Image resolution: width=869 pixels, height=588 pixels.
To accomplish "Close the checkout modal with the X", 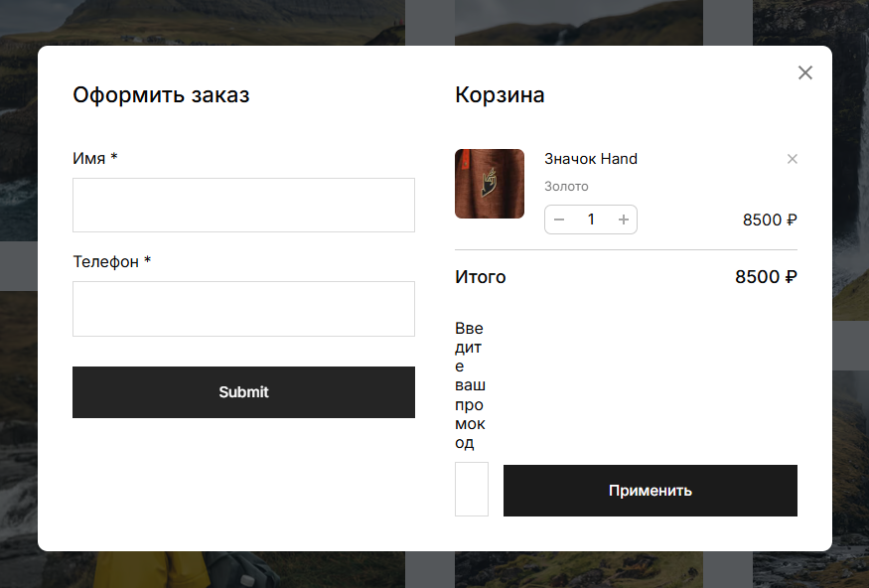I will [805, 73].
